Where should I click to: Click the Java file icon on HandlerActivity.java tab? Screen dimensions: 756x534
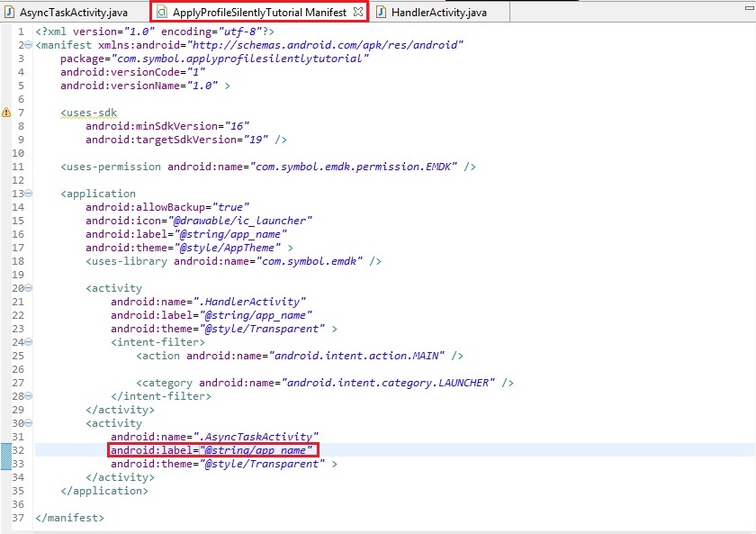click(382, 12)
